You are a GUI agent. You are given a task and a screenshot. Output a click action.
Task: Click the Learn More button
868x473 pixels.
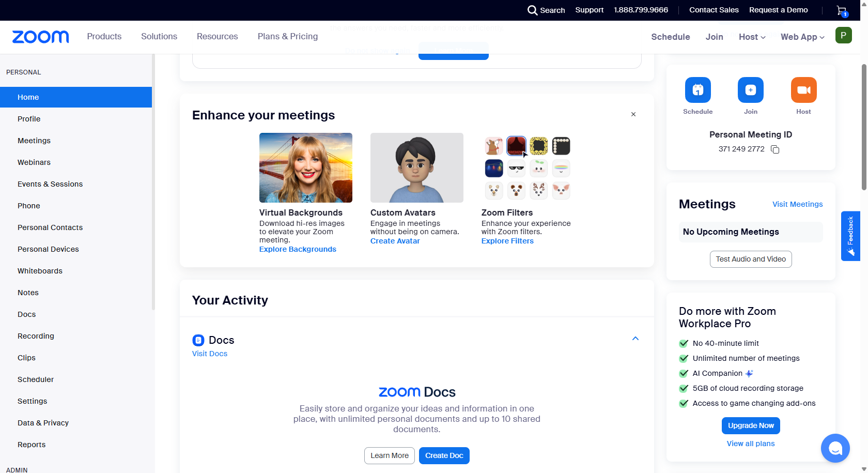click(x=390, y=455)
